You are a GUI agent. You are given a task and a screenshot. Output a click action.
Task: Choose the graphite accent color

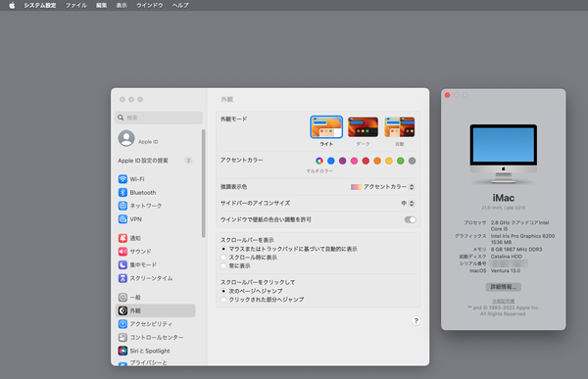[412, 161]
